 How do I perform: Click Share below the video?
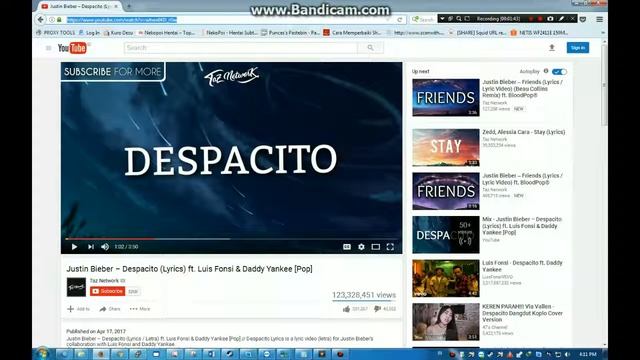(x=110, y=309)
